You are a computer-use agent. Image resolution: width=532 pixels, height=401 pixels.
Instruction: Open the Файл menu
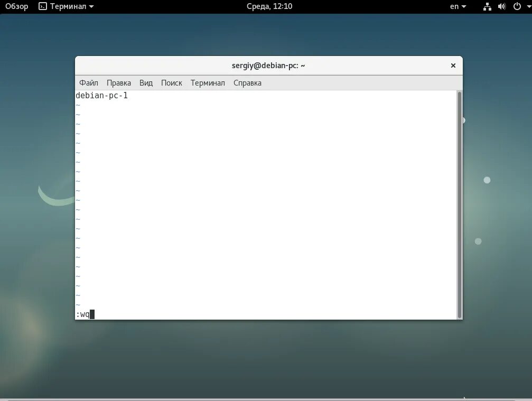coord(89,83)
